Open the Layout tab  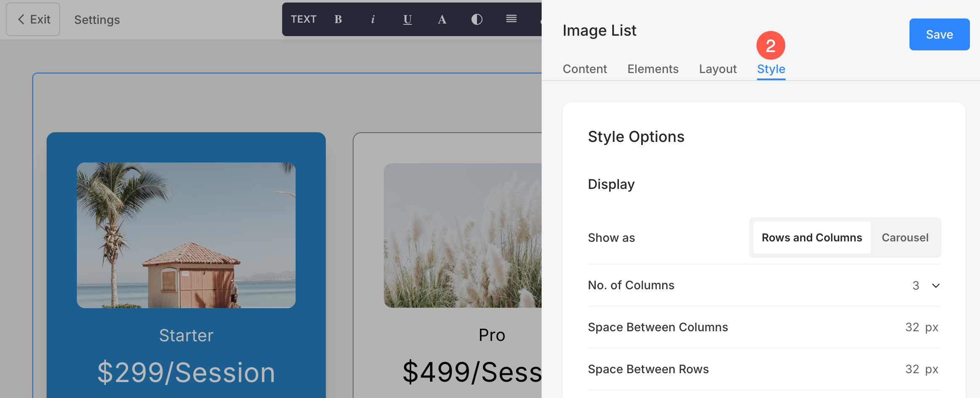718,69
